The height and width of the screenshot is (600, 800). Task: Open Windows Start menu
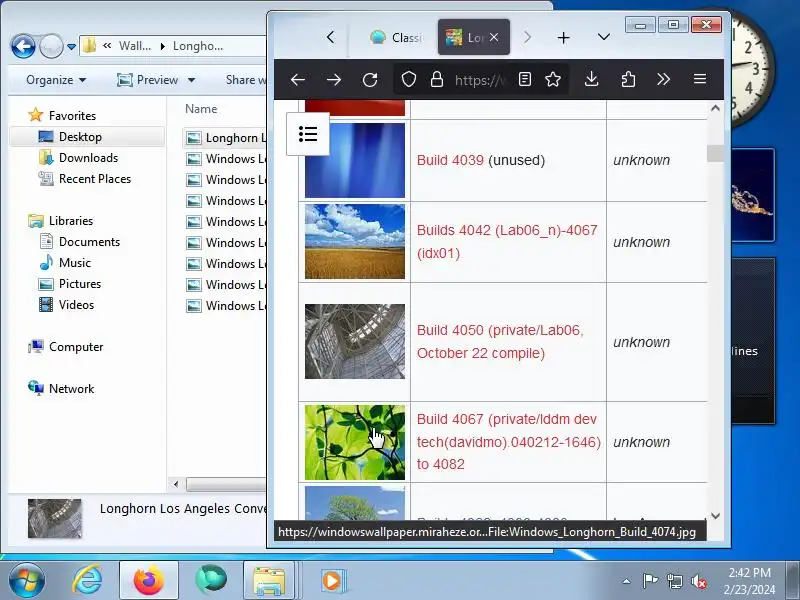26,581
